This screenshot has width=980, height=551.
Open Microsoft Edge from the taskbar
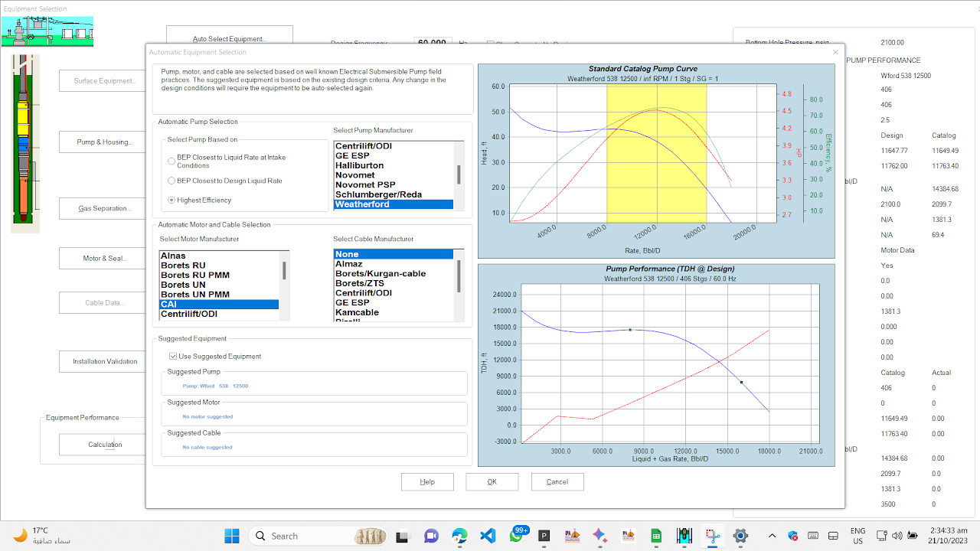(x=459, y=536)
